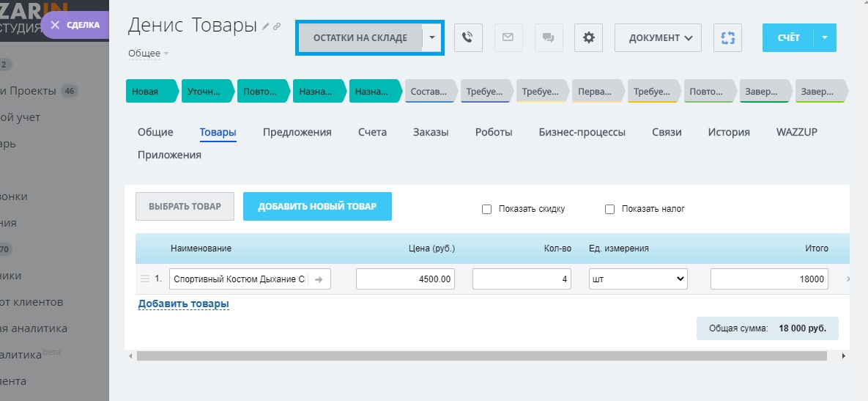Select the Перва... pipeline stage
This screenshot has height=401, width=868.
click(598, 92)
